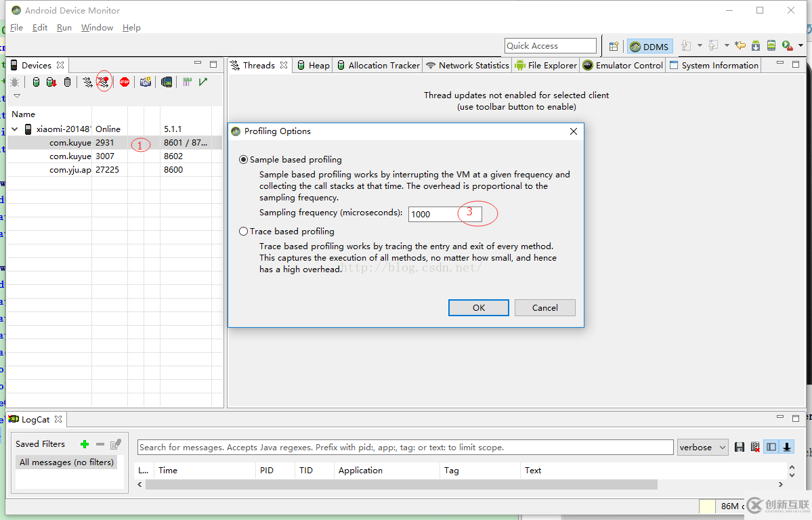Select the com.yju.ap process row 27225
Screen dimensions: 812x520
[114, 169]
